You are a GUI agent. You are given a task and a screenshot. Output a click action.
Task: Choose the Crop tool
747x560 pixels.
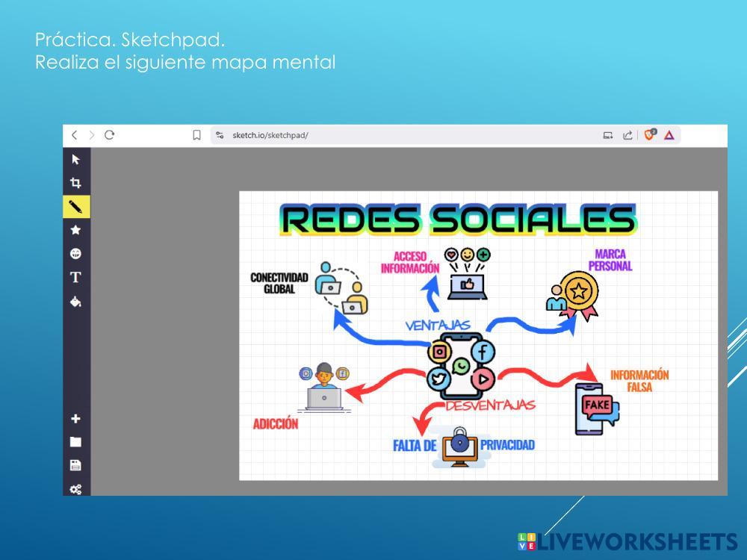(x=75, y=183)
